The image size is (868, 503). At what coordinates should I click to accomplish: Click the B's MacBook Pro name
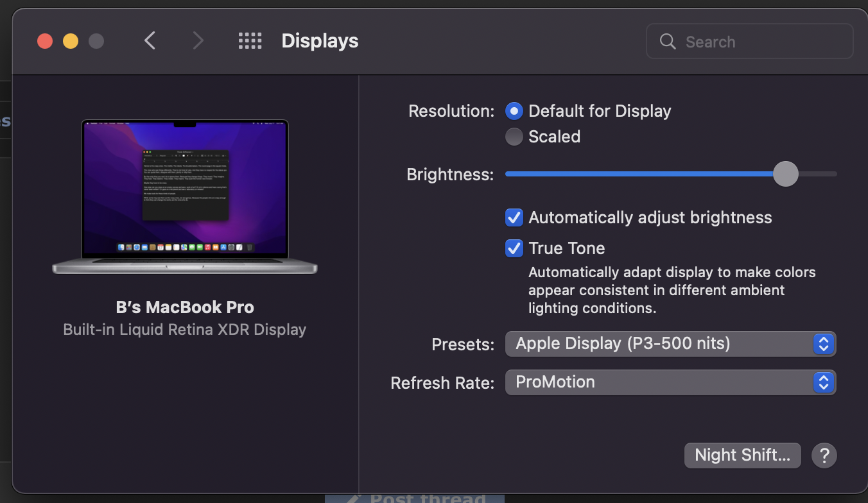click(185, 307)
